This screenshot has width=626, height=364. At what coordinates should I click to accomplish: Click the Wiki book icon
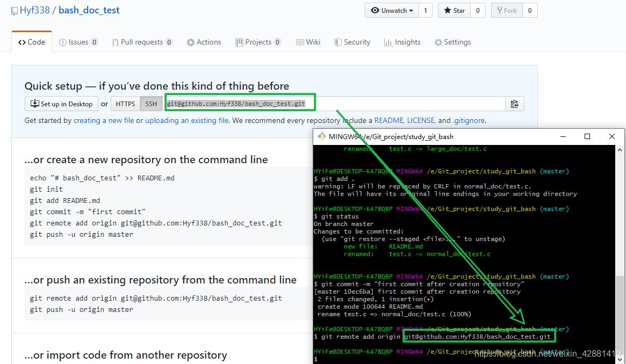(300, 42)
